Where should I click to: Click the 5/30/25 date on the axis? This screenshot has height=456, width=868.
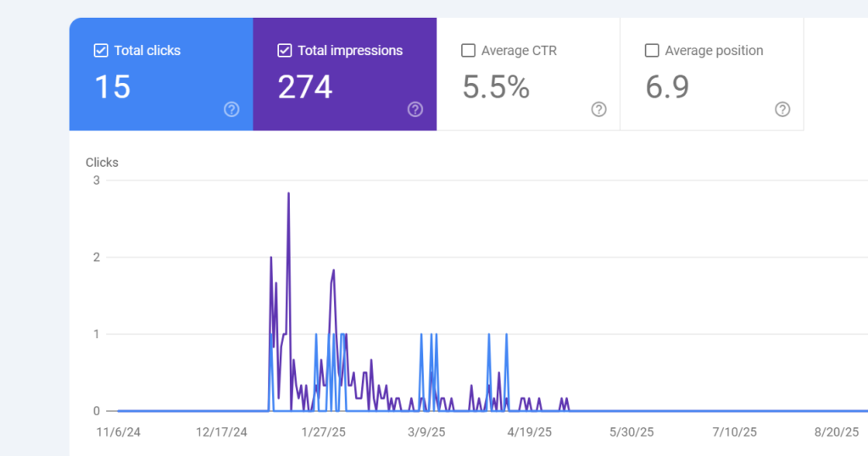pos(632,432)
